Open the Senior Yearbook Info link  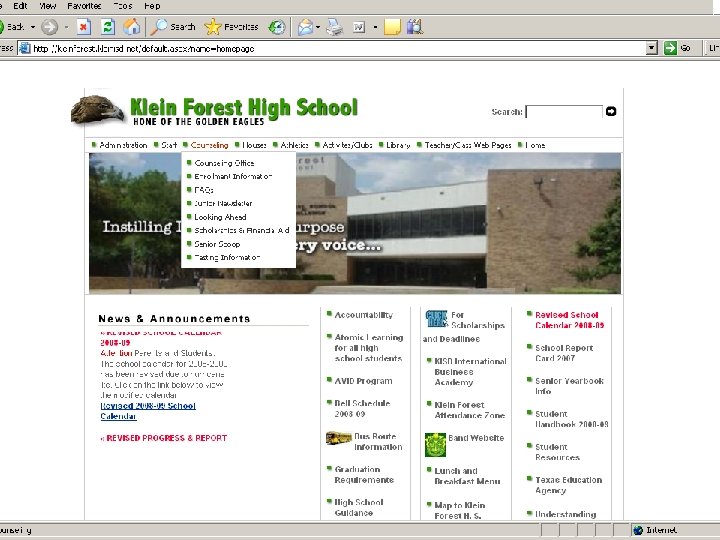click(569, 386)
